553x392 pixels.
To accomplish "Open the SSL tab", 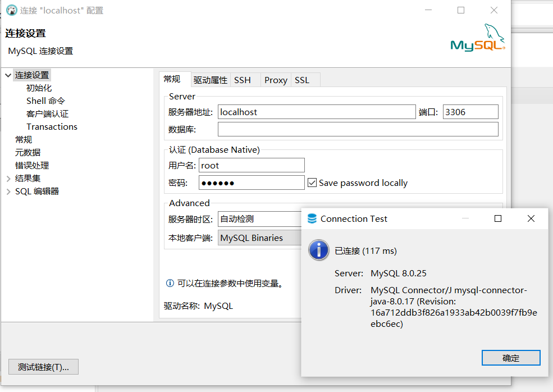I will (x=303, y=79).
